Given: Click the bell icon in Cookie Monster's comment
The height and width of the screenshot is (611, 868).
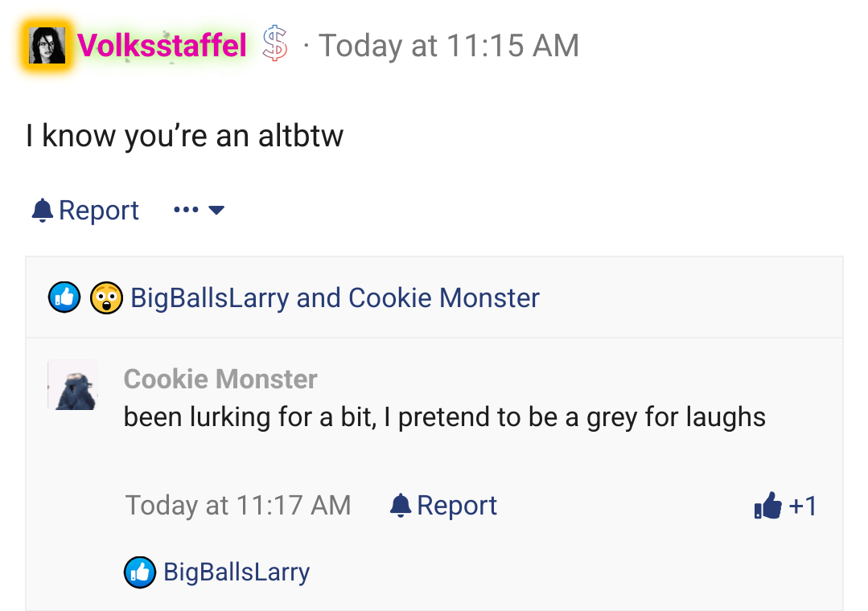Looking at the screenshot, I should click(x=400, y=506).
